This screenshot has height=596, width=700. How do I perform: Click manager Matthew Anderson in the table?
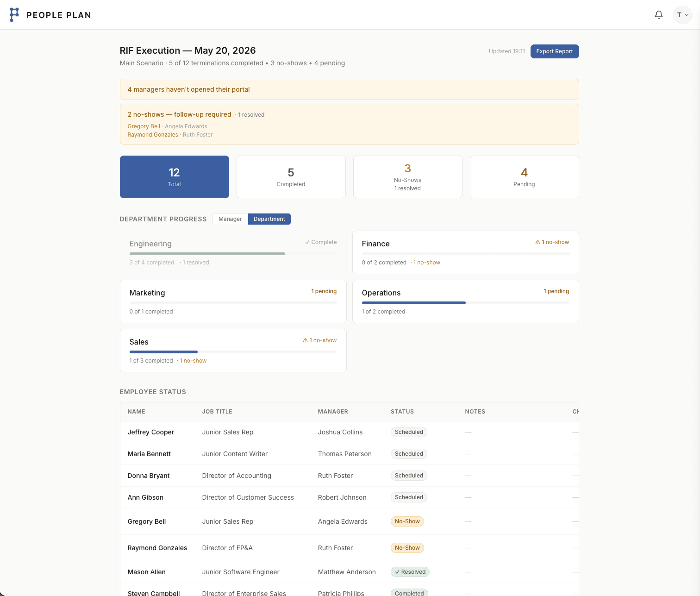coord(347,572)
